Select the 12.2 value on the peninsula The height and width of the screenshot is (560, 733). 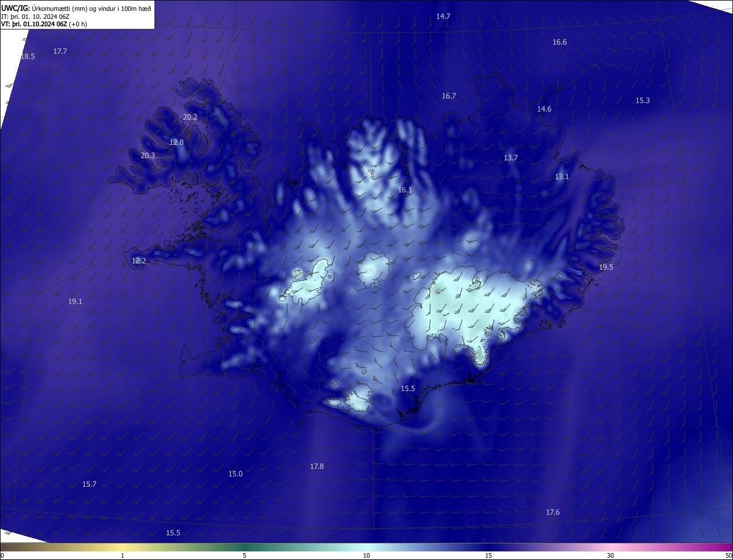click(139, 261)
